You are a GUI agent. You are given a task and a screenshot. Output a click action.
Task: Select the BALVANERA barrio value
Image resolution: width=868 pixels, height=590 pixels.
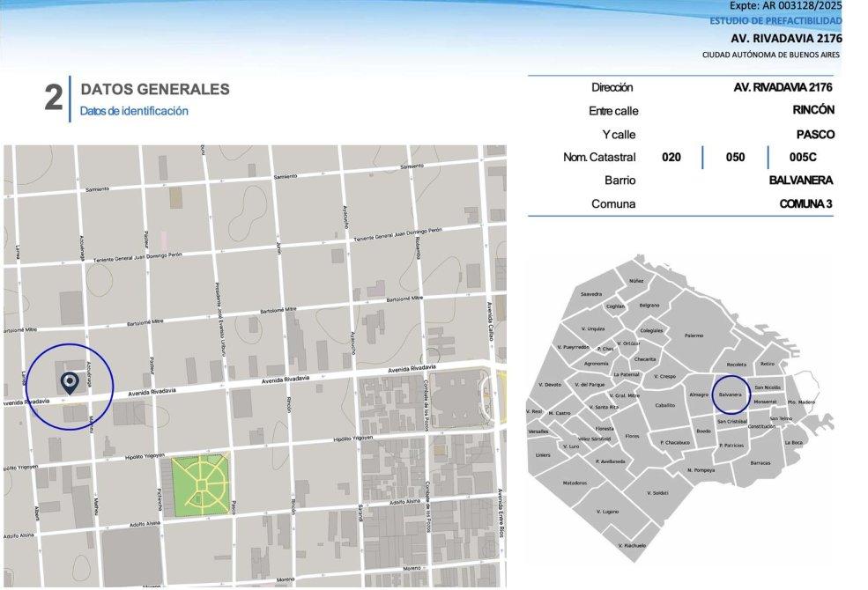(800, 181)
